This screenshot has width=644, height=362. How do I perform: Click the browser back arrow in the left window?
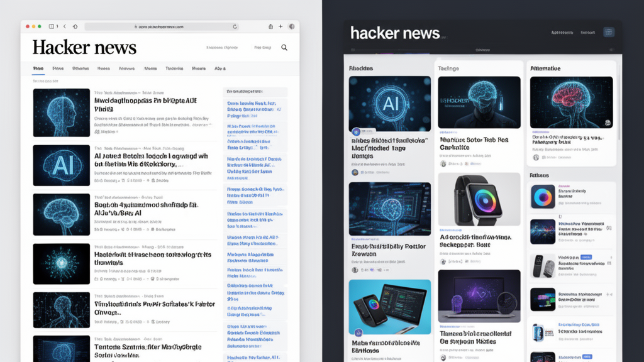(x=65, y=26)
